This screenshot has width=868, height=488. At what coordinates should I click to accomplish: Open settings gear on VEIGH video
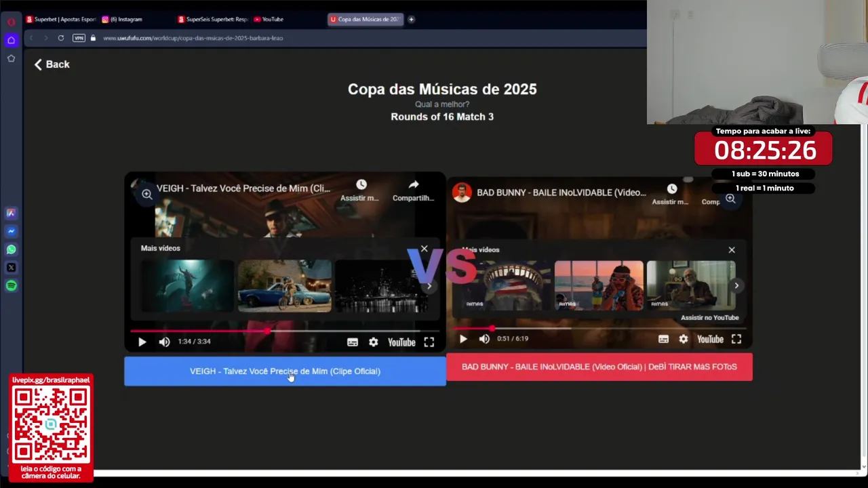coord(374,342)
